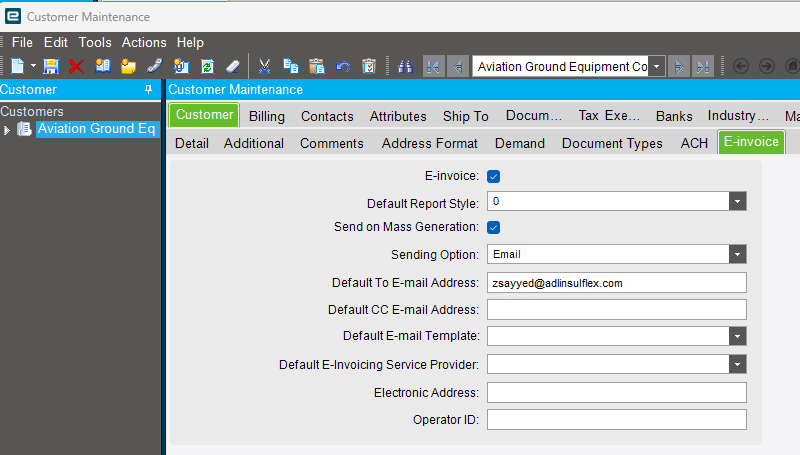Click the yellow memo note icon
Image resolution: width=800 pixels, height=455 pixels.
pos(129,66)
